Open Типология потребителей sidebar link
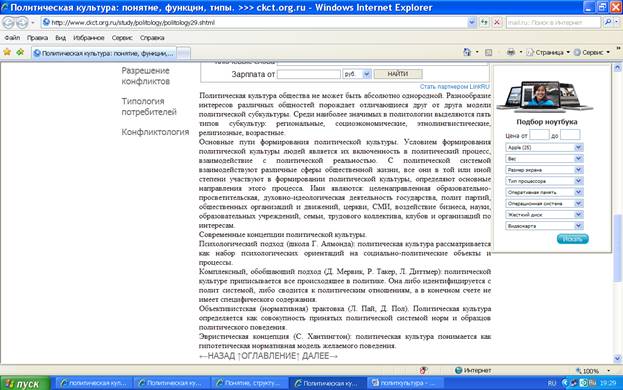The width and height of the screenshot is (623, 390). coord(149,106)
